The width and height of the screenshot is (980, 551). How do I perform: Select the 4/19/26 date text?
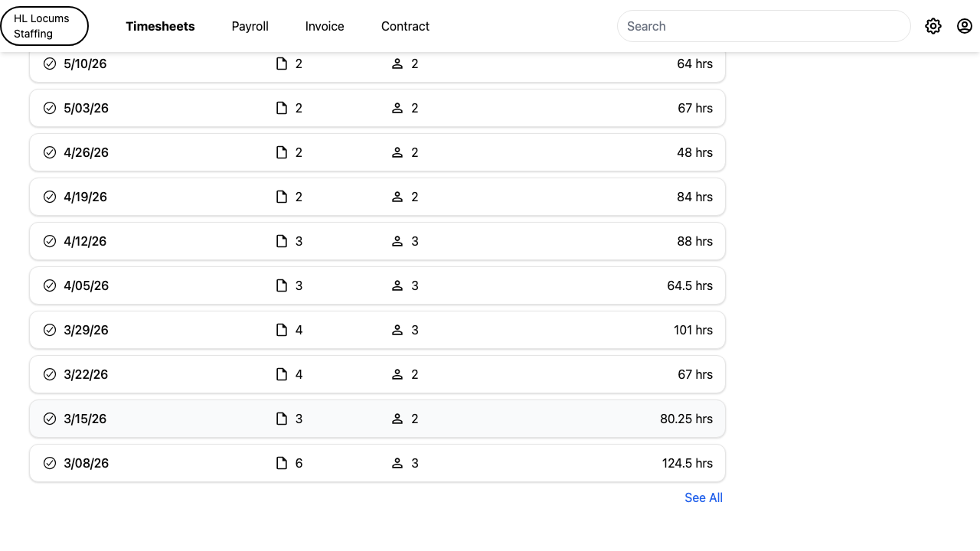[x=86, y=197]
